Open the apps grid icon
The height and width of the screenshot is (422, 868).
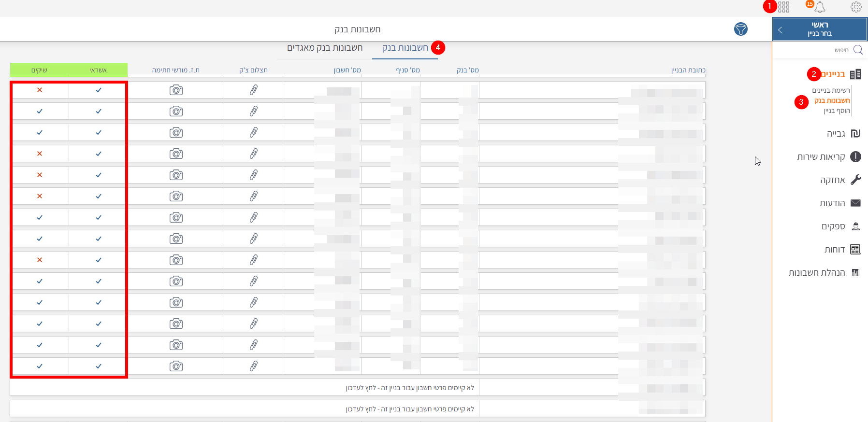click(x=783, y=7)
